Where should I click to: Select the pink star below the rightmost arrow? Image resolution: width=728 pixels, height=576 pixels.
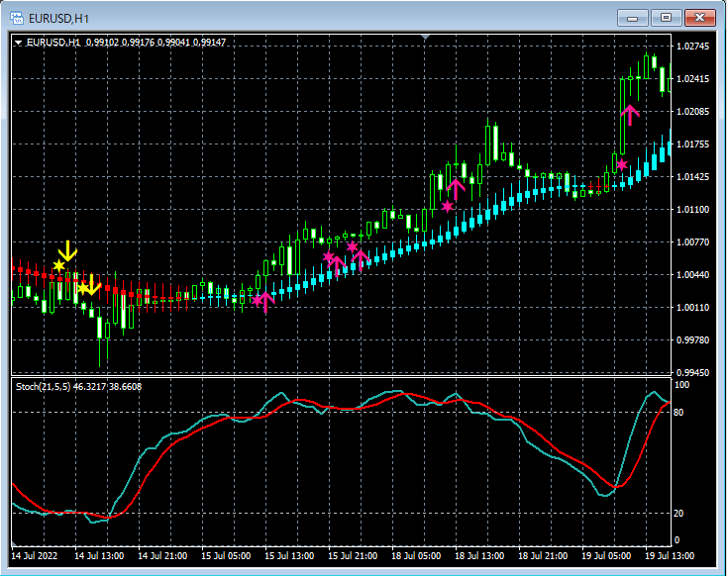tap(622, 164)
